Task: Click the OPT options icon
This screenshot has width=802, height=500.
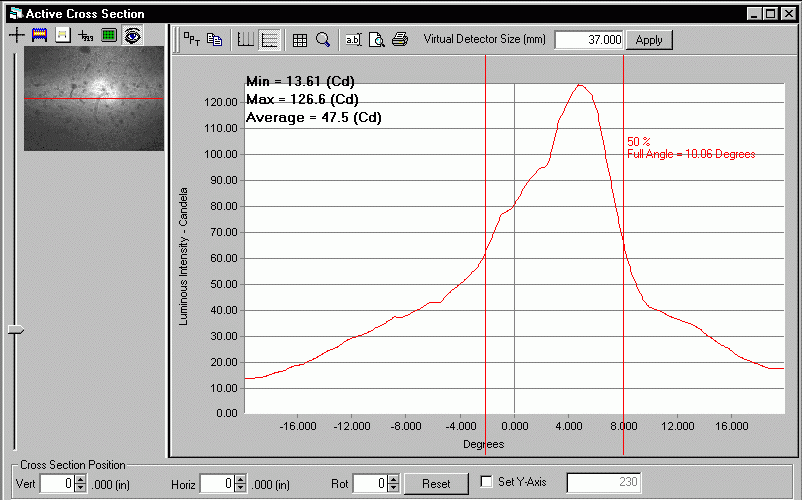Action: 192,39
